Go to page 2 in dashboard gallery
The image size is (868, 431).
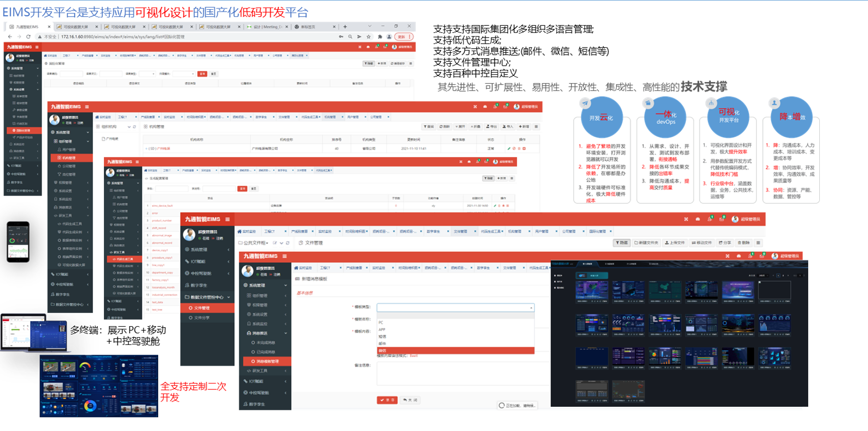(784, 276)
